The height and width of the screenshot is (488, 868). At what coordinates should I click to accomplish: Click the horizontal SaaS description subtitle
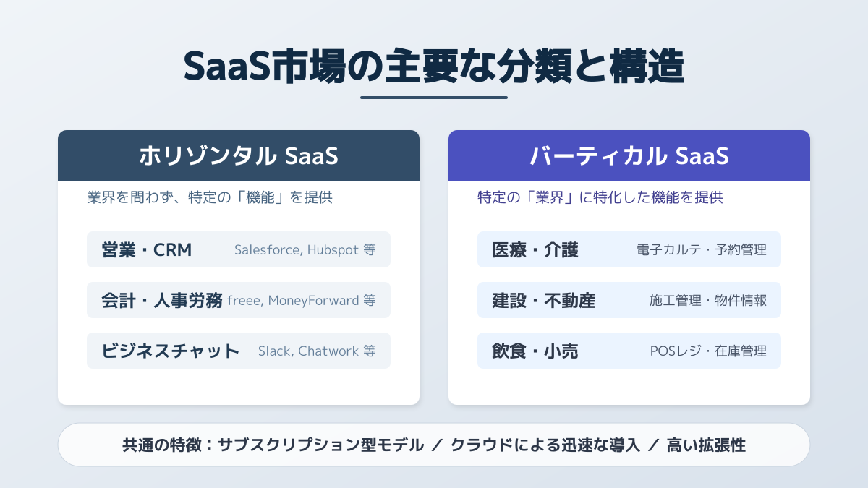click(210, 197)
